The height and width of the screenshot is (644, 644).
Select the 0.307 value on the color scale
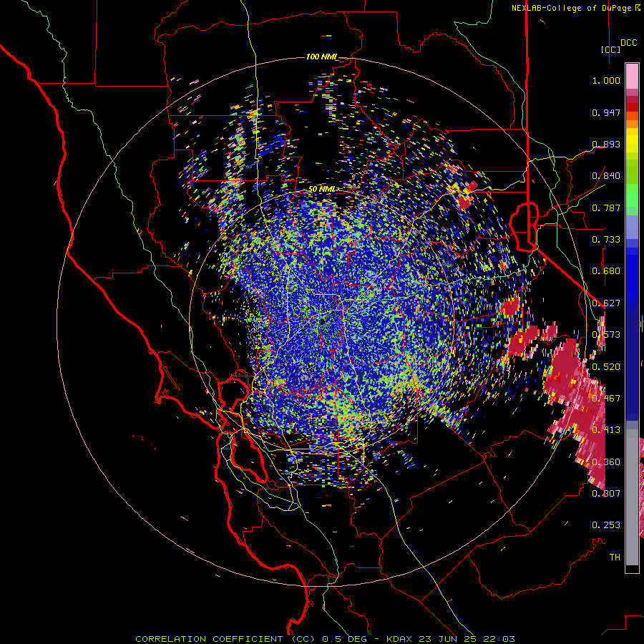click(606, 493)
